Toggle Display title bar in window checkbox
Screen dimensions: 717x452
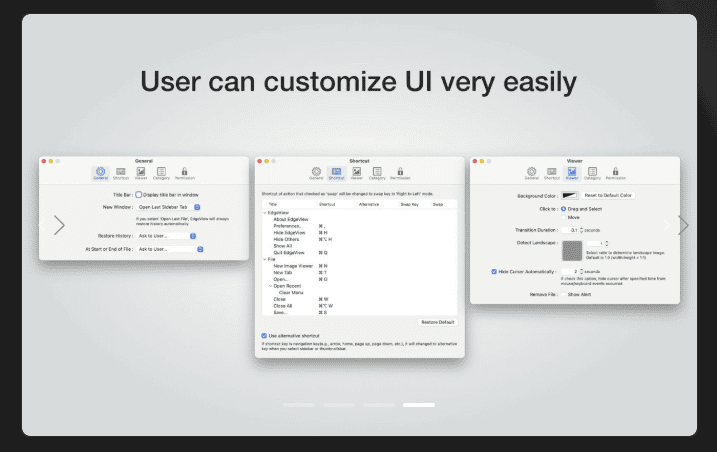[x=139, y=194]
